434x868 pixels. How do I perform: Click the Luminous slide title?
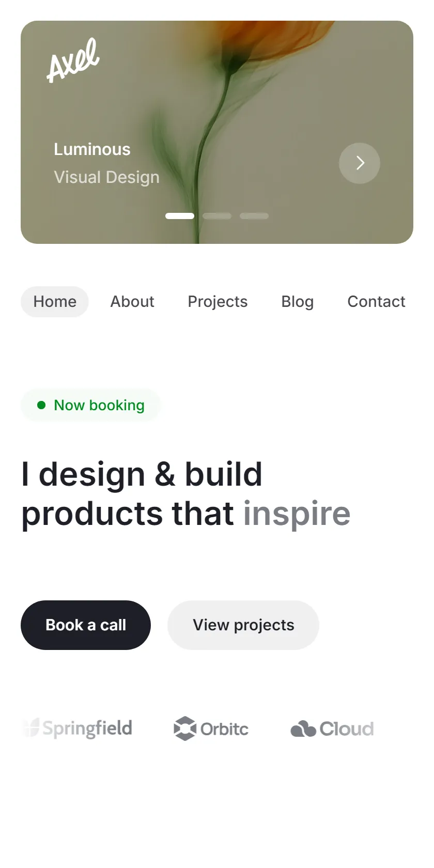92,149
